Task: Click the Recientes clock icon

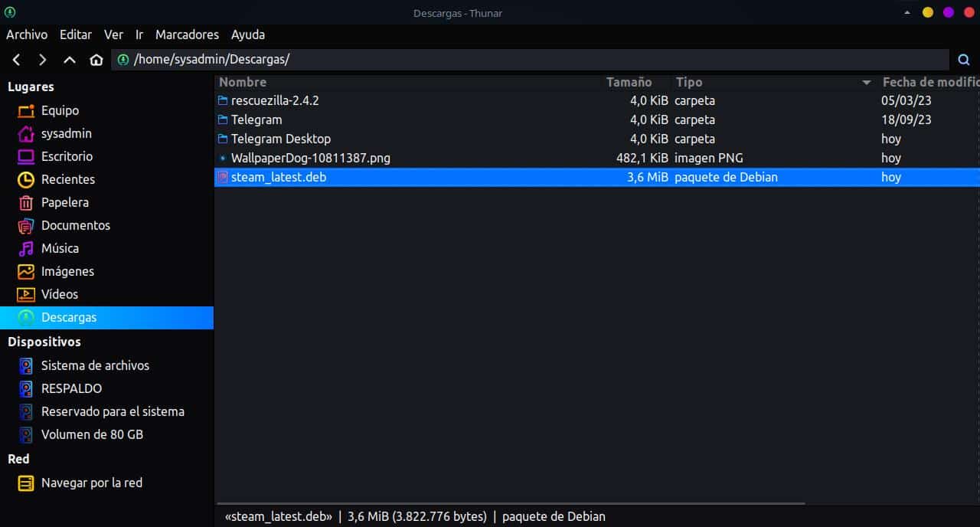Action: 26,179
